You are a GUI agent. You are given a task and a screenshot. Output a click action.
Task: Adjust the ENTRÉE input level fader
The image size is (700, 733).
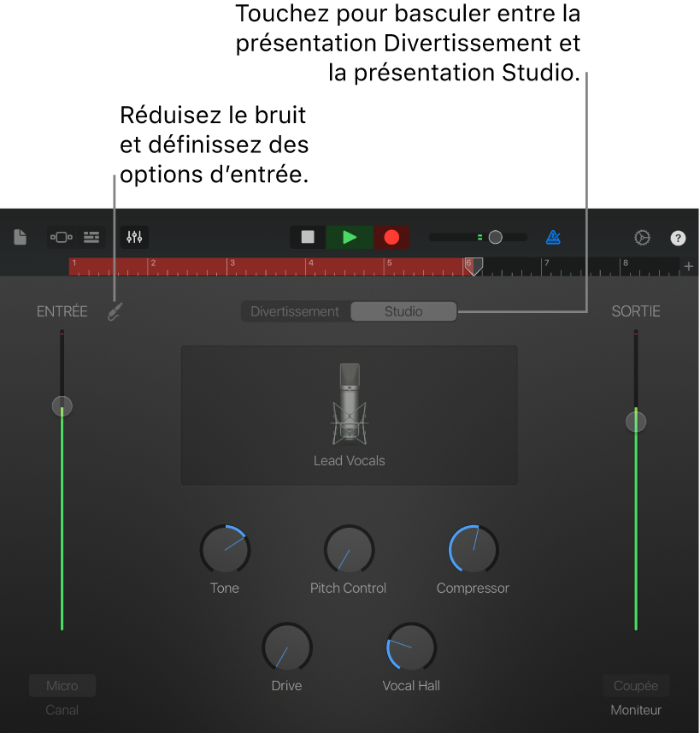pos(62,406)
